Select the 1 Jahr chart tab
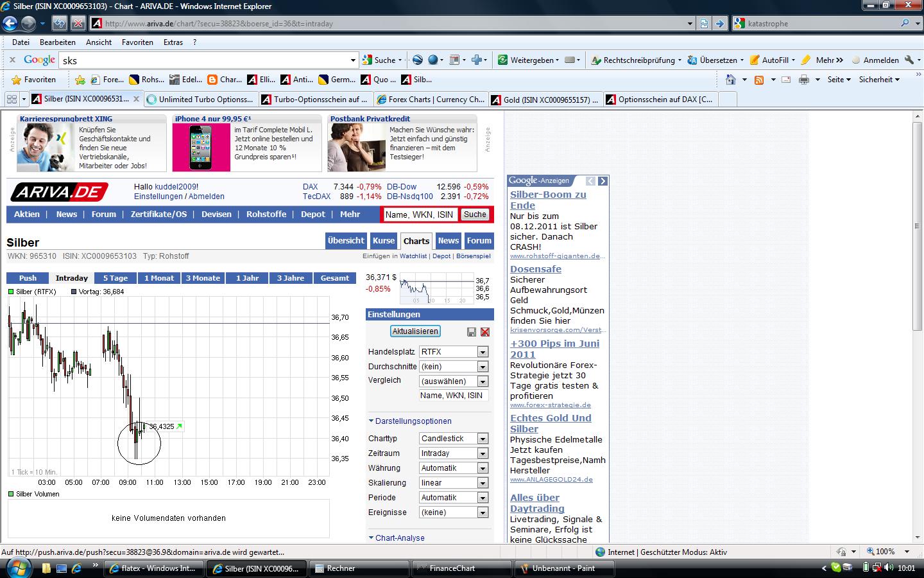The height and width of the screenshot is (578, 924). click(247, 278)
